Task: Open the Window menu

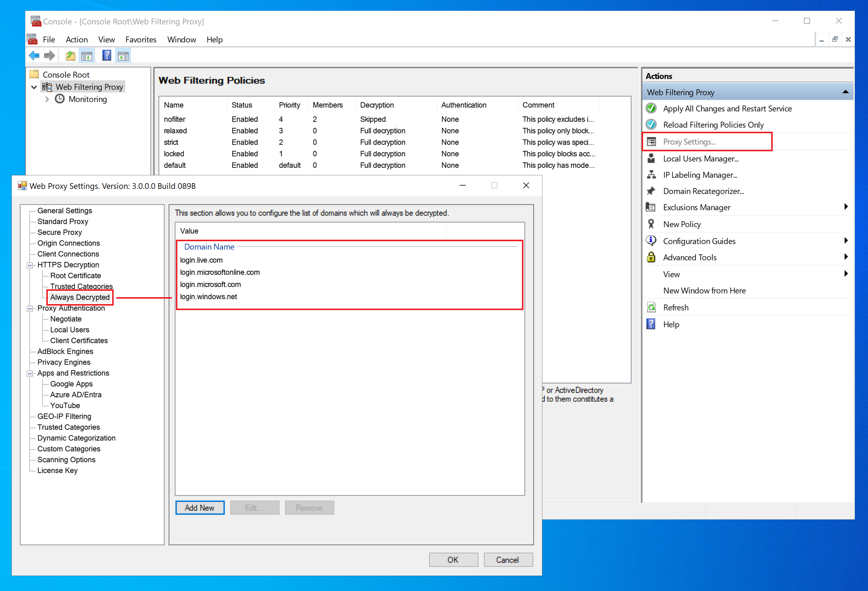Action: pos(182,40)
